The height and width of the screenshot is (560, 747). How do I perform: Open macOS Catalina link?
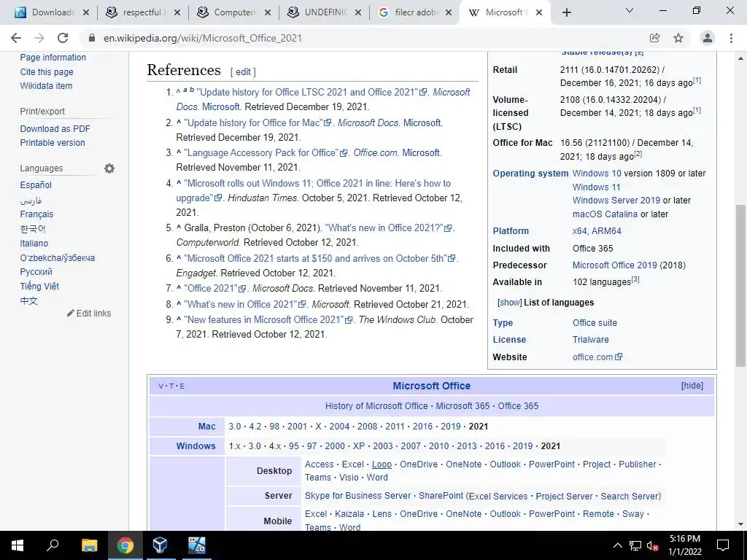click(x=605, y=214)
